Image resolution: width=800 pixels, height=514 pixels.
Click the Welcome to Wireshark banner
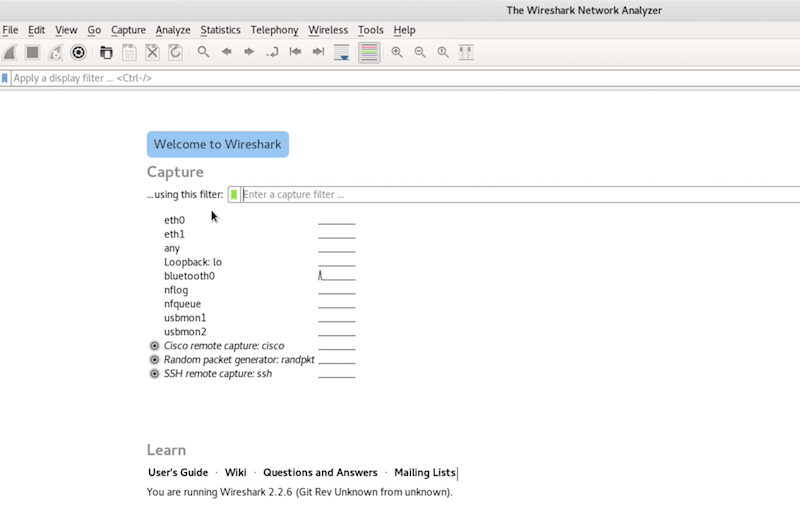(x=218, y=144)
